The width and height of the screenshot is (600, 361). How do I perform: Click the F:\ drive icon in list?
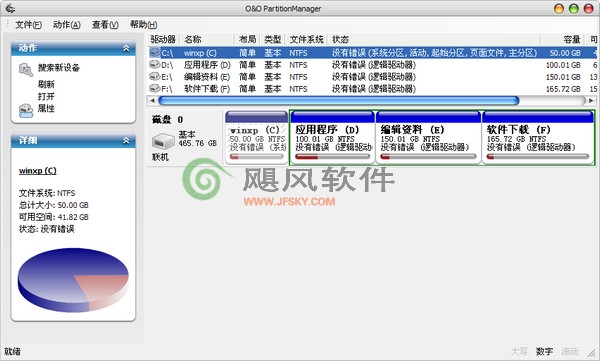[x=155, y=88]
